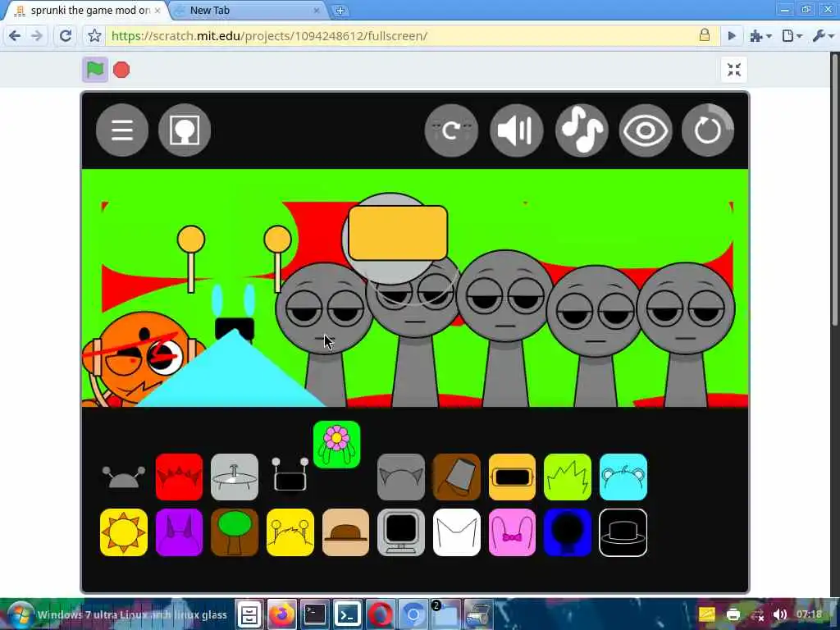Screen dimensions: 840x630
Task: Reset the mix with circular arrow button
Action: click(708, 130)
